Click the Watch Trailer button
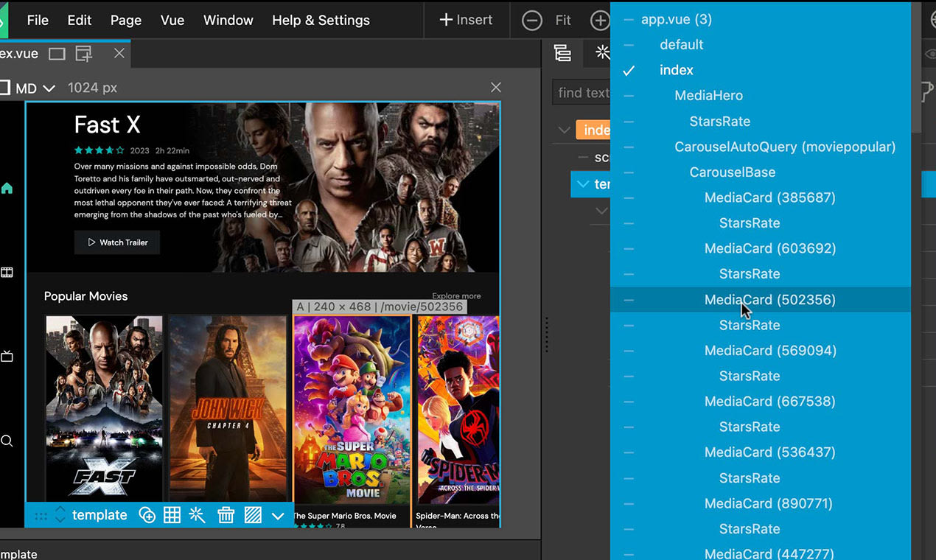 (117, 242)
